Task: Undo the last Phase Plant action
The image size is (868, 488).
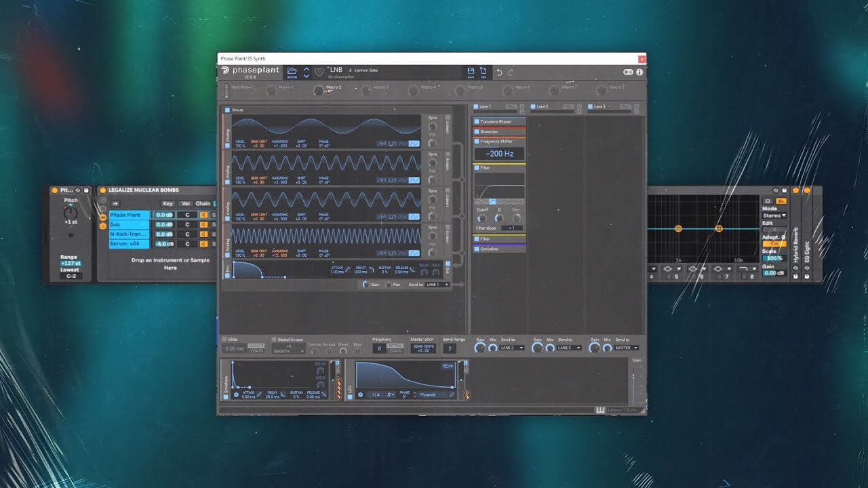Action: (x=500, y=72)
